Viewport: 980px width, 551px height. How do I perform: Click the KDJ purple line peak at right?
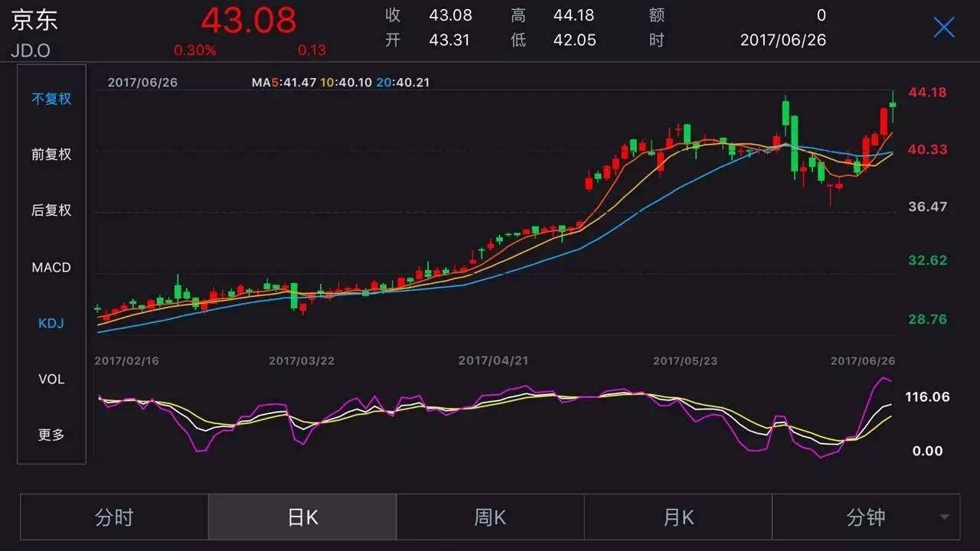click(x=882, y=377)
